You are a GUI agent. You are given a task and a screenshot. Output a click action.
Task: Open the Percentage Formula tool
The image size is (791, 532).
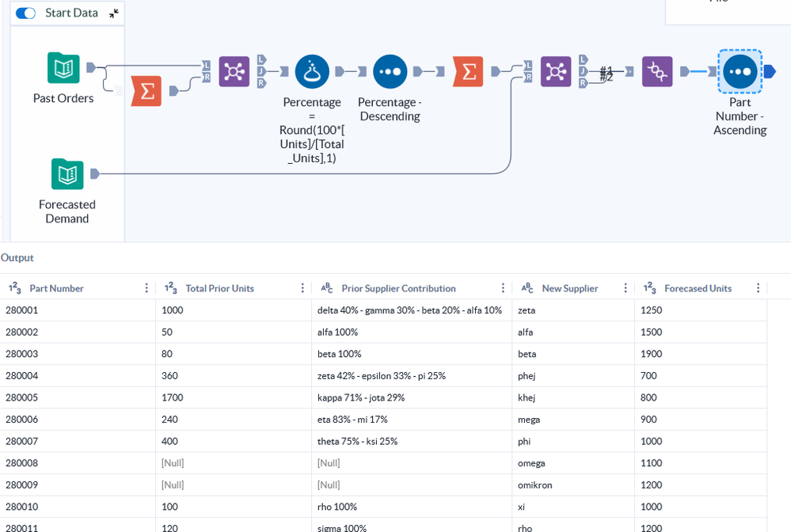click(x=312, y=71)
